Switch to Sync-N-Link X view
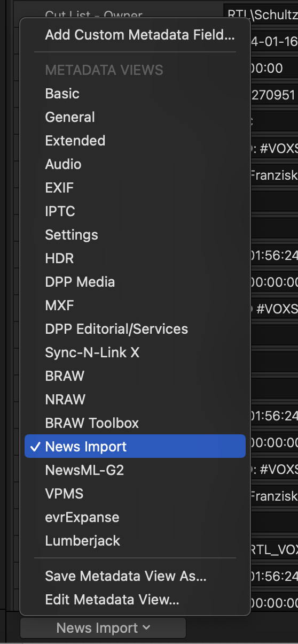The width and height of the screenshot is (298, 644). tap(135, 352)
